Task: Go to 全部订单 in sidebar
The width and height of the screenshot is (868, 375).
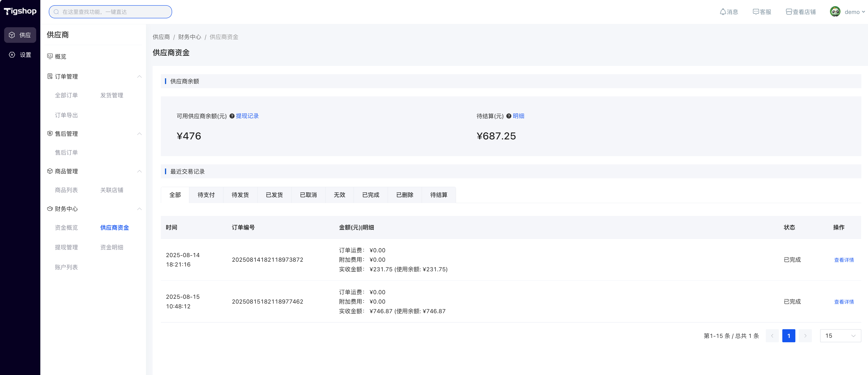Action: [x=66, y=95]
